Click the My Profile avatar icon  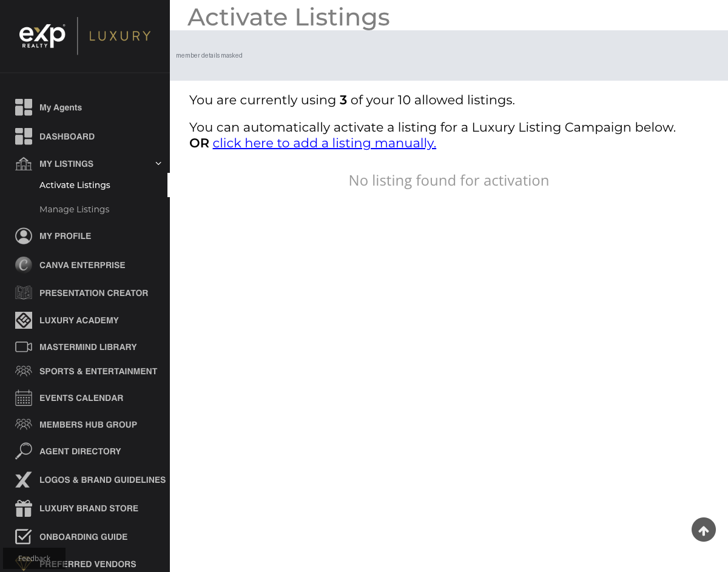tap(24, 236)
